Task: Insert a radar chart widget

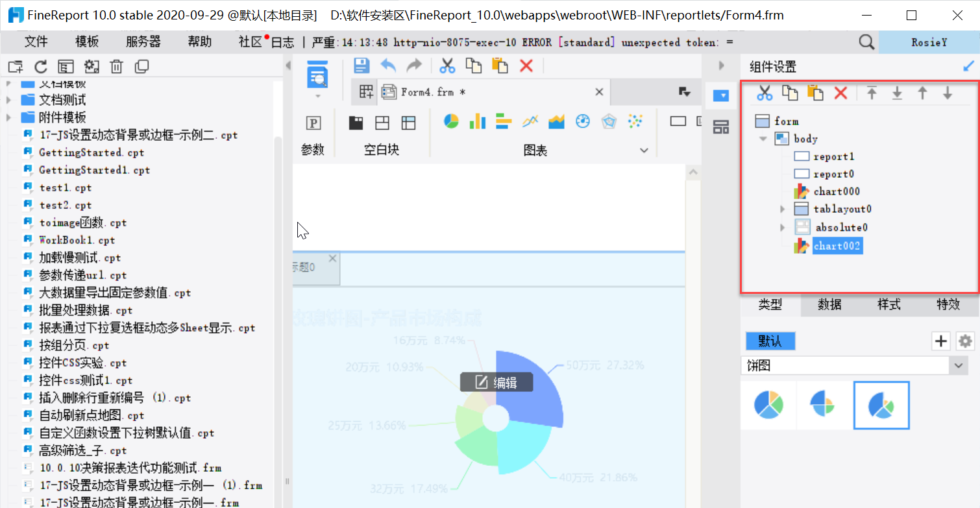Action: pyautogui.click(x=609, y=121)
